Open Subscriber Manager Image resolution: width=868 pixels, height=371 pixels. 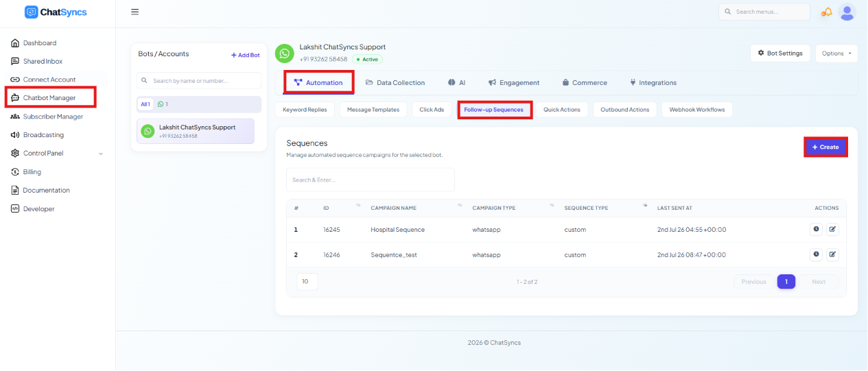53,117
